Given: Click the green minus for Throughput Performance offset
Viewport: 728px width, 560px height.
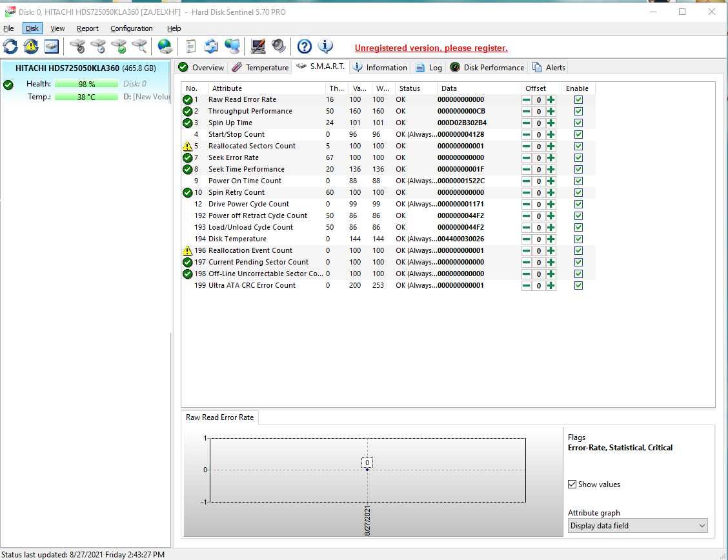Looking at the screenshot, I should [x=526, y=112].
